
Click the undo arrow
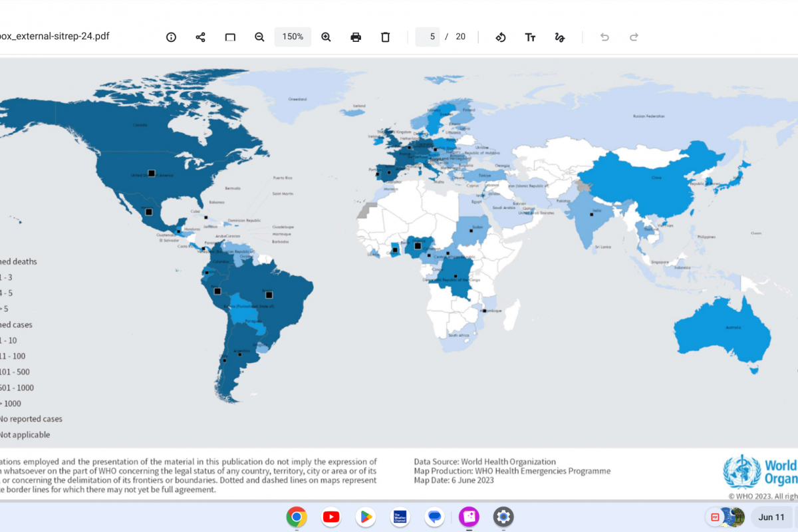pyautogui.click(x=604, y=37)
